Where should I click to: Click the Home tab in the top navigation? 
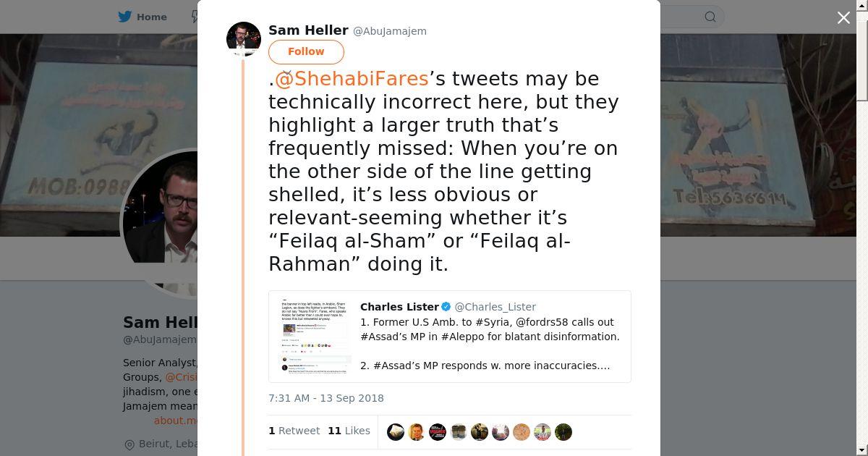pos(151,17)
